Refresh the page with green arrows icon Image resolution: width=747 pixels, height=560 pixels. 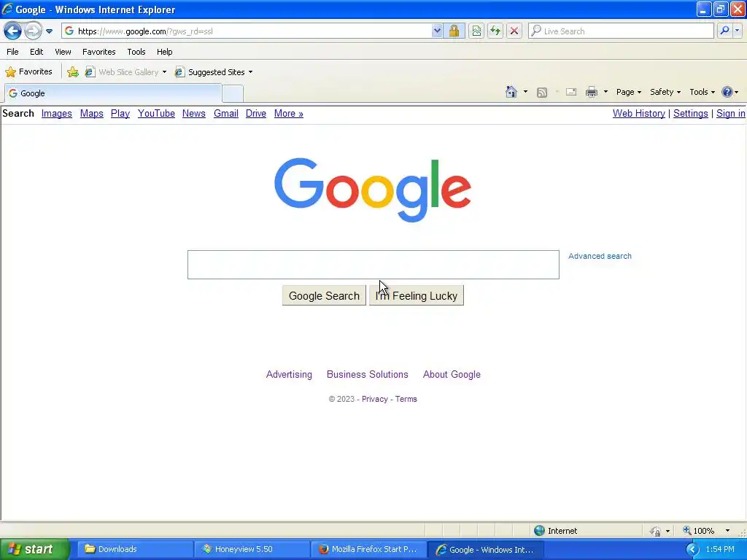[x=495, y=31]
